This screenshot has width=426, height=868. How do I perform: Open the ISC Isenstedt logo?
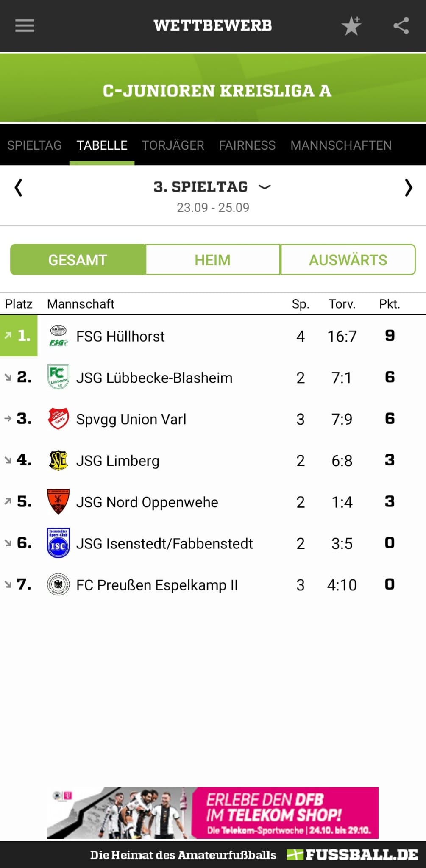58,543
